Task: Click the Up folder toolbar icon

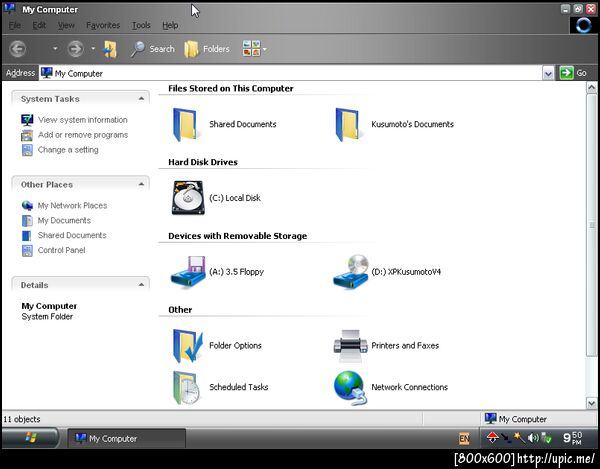Action: click(x=110, y=49)
